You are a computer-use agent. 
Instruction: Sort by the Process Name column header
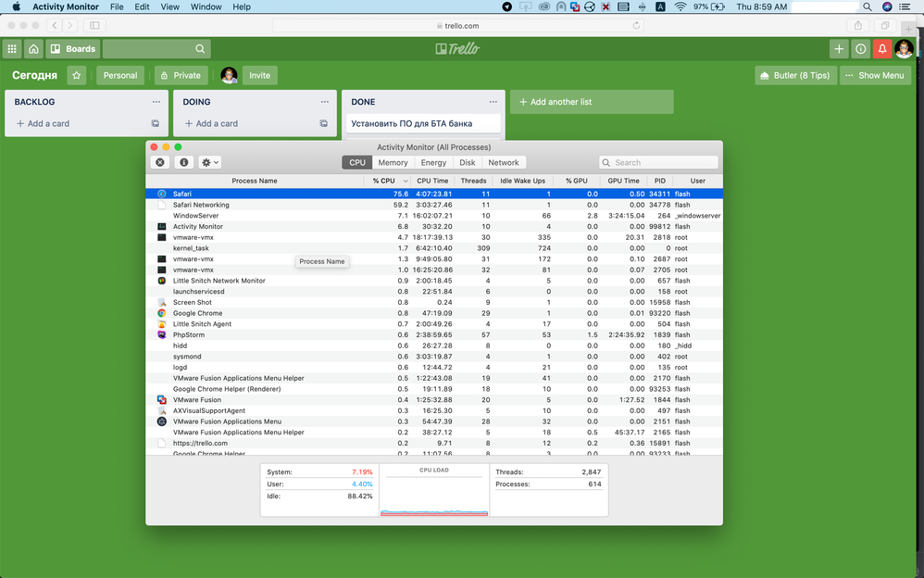point(255,181)
